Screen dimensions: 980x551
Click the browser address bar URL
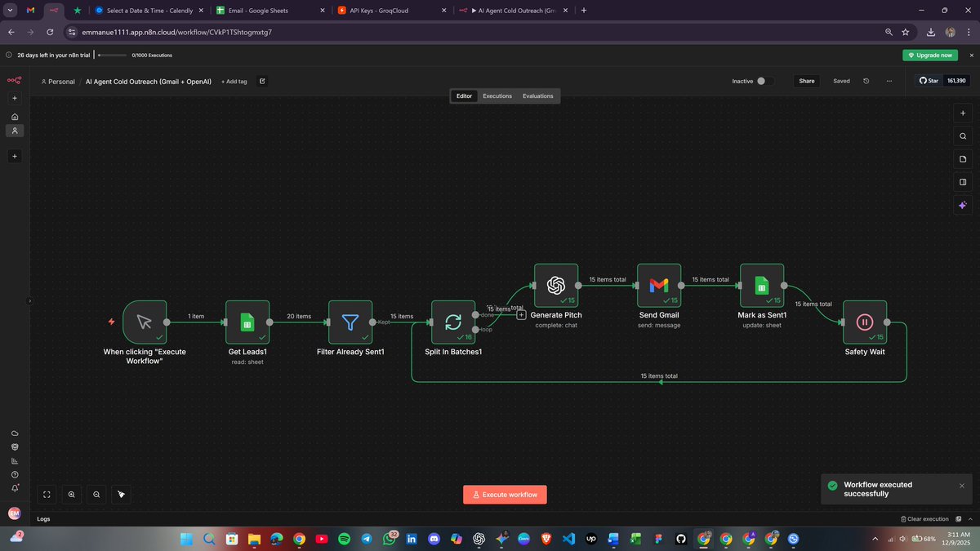coord(176,32)
